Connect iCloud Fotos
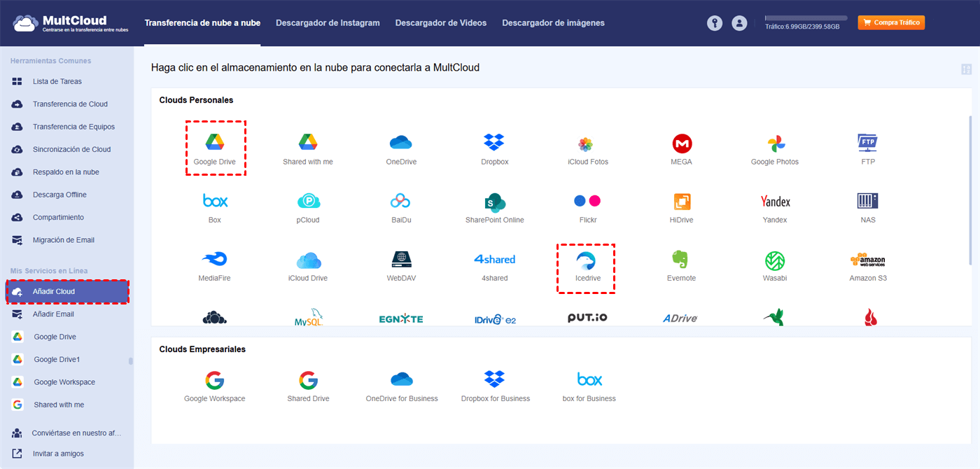 586,144
